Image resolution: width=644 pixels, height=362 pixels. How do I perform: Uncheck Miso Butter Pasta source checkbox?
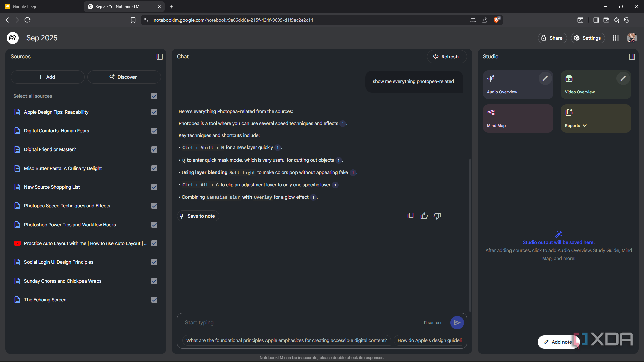click(154, 168)
